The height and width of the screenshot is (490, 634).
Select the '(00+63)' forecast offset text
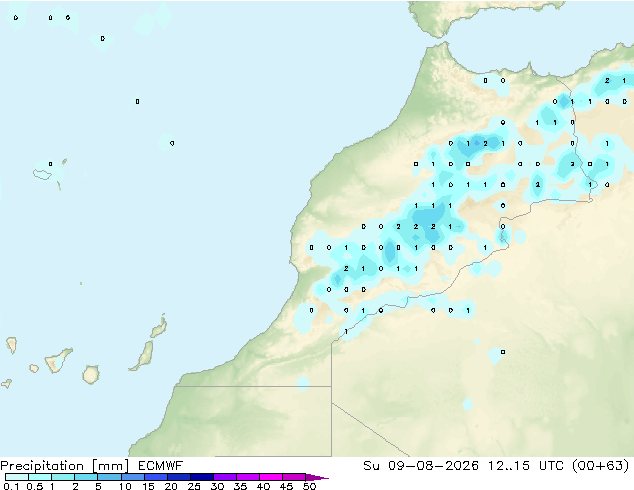[600, 466]
